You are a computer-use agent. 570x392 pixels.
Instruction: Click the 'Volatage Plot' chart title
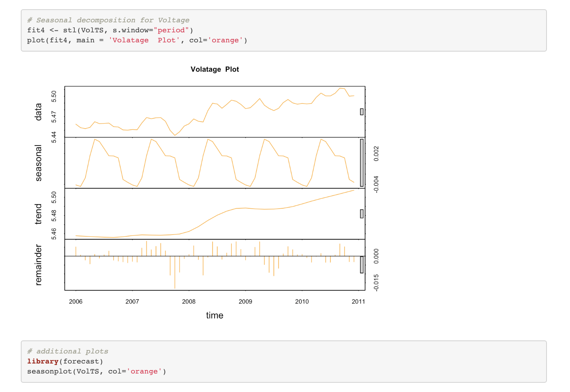215,69
